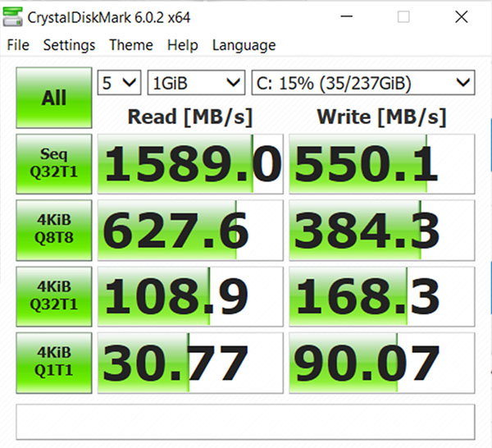
Task: Run all benchmarks with the All button
Action: click(x=54, y=98)
